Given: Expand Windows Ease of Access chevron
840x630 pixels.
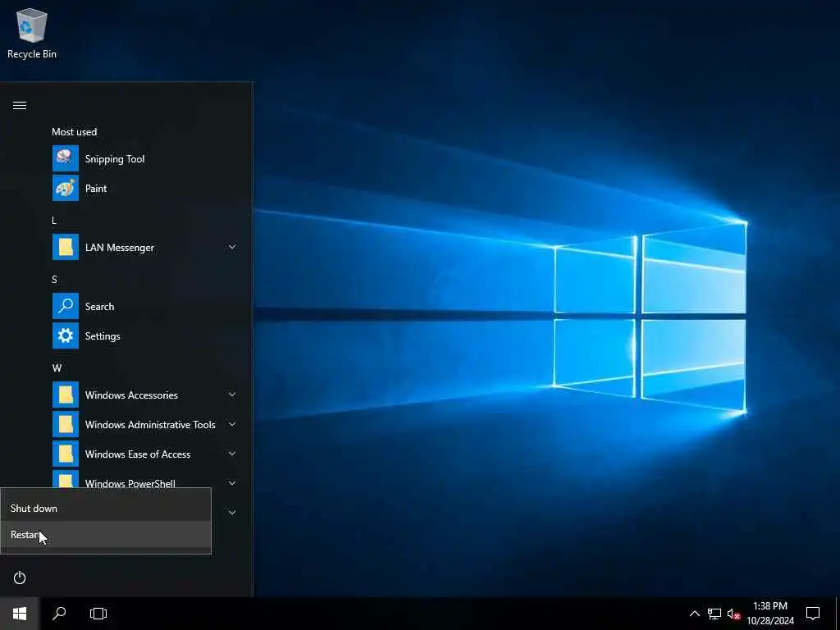Looking at the screenshot, I should [232, 454].
